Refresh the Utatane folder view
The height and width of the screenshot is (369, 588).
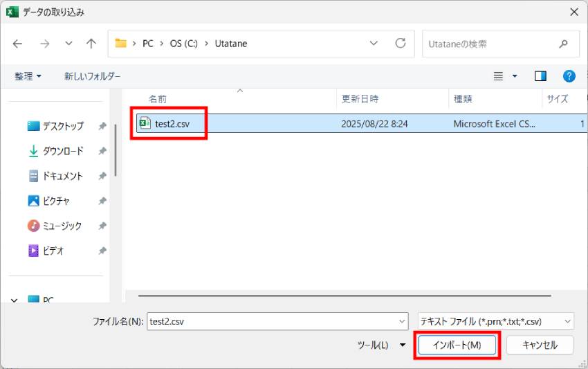pos(401,43)
